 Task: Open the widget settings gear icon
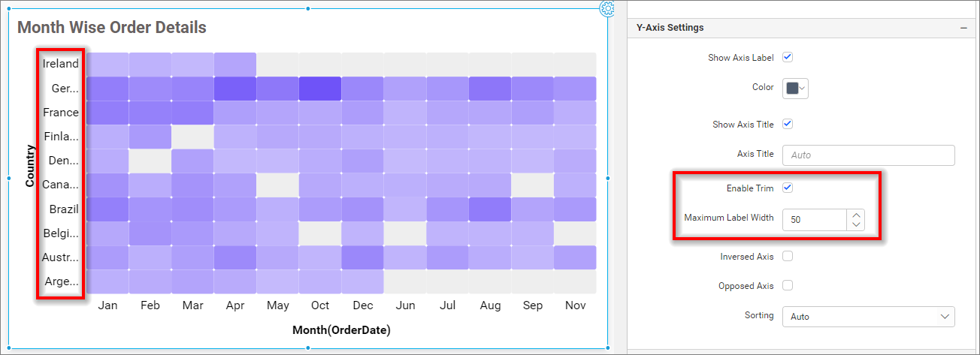[x=607, y=8]
